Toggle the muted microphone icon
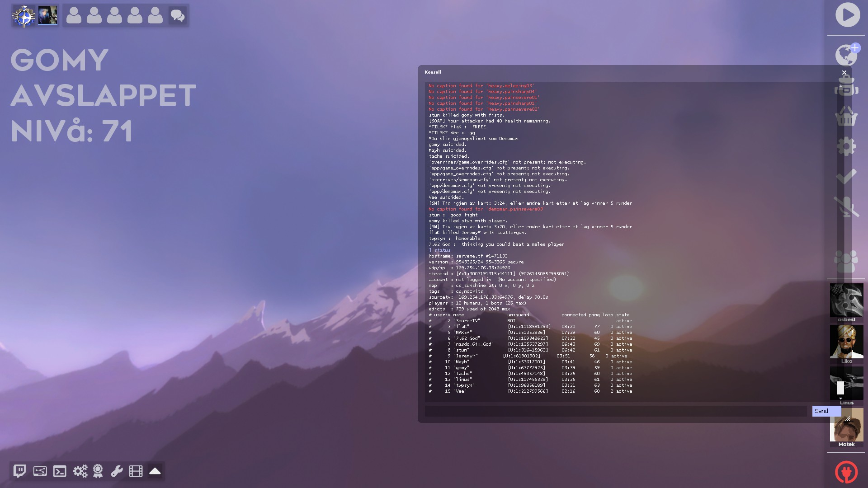The height and width of the screenshot is (488, 868). tap(846, 207)
